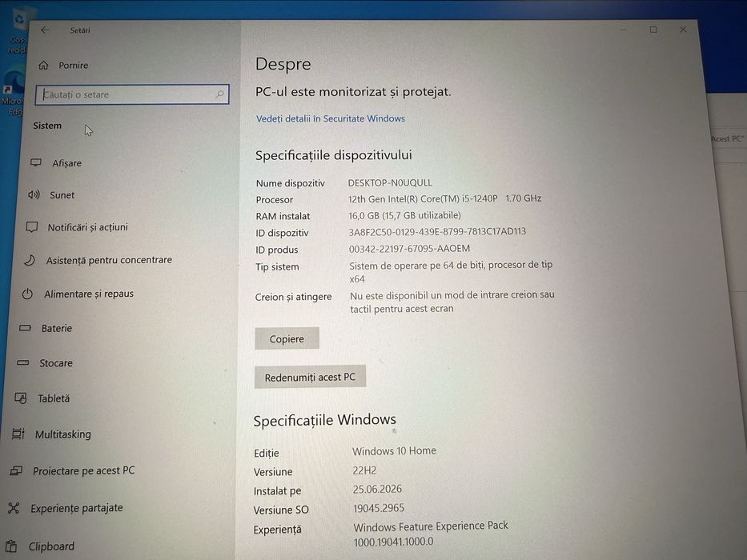Open Sunet settings page
The width and height of the screenshot is (747, 560).
click(x=62, y=194)
